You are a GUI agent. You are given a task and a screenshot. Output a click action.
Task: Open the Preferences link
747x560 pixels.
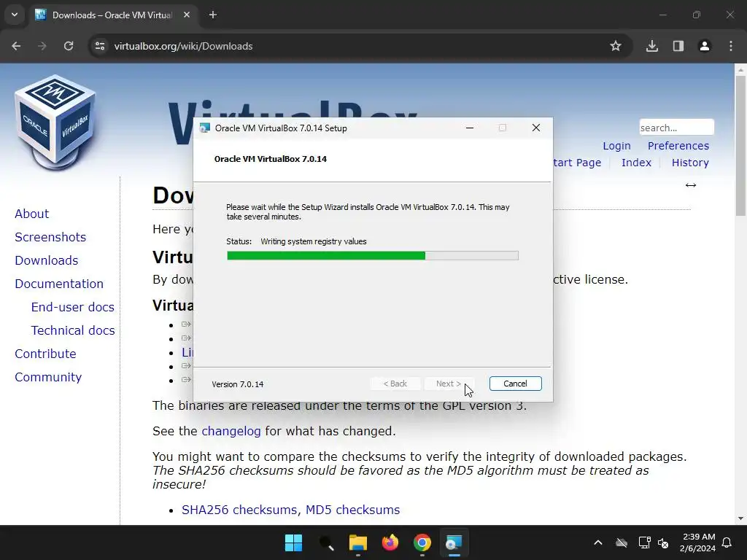(678, 146)
